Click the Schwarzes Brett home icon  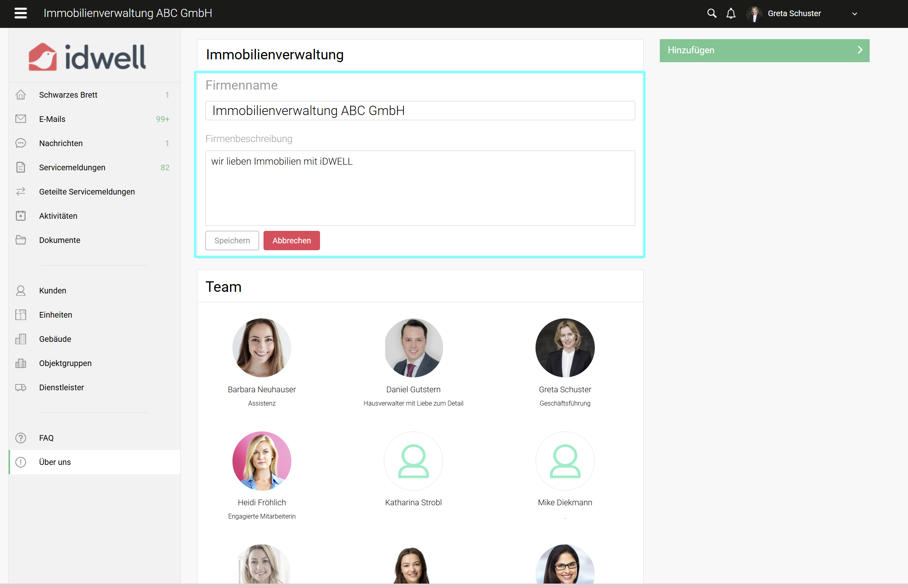(21, 95)
